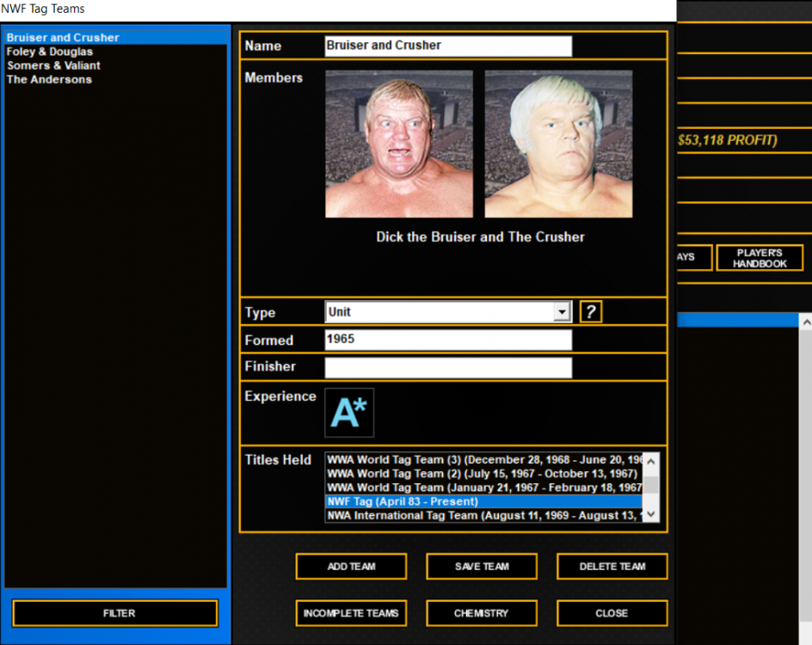
Task: Select Foley & Douglas in team list
Action: point(50,52)
